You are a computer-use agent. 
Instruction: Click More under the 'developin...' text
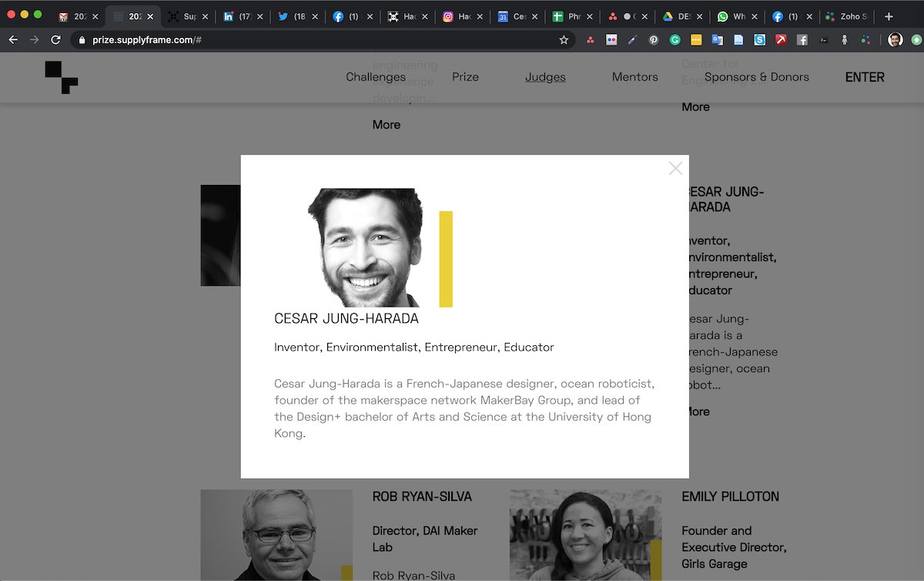(x=387, y=125)
